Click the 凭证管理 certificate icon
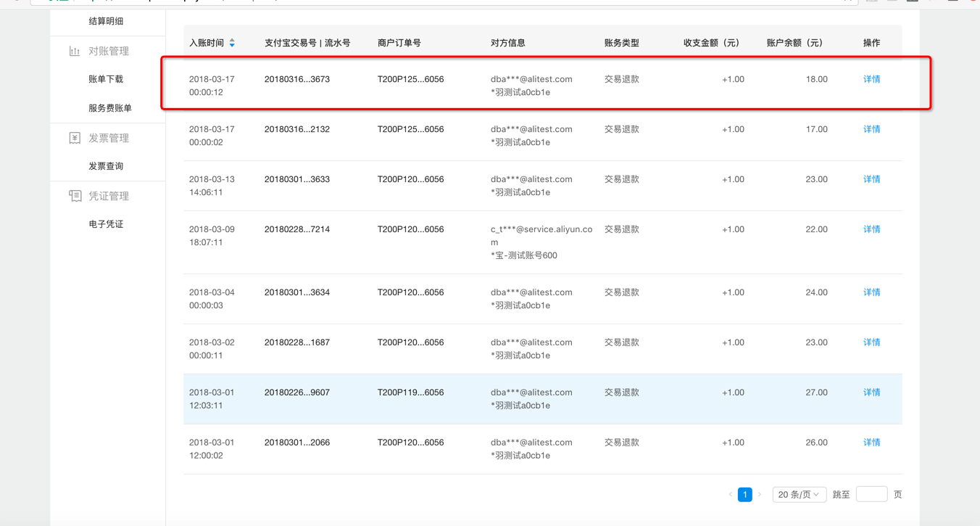This screenshot has width=980, height=526. (75, 196)
